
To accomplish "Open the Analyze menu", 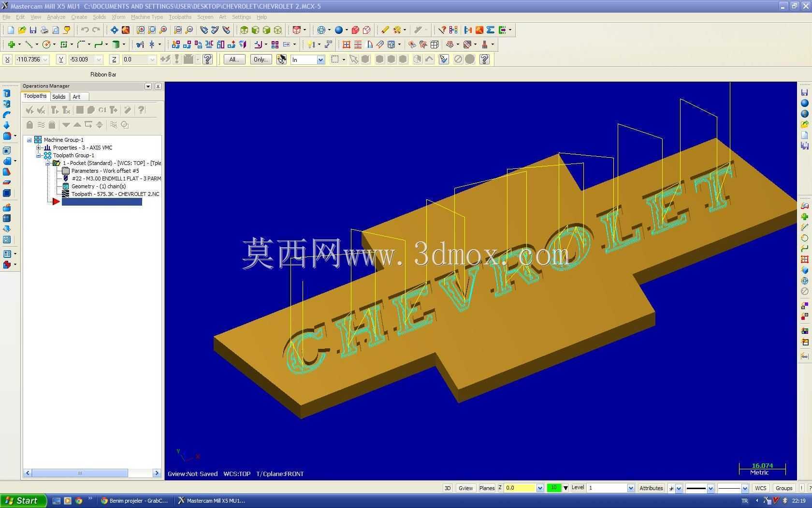I will click(x=56, y=17).
